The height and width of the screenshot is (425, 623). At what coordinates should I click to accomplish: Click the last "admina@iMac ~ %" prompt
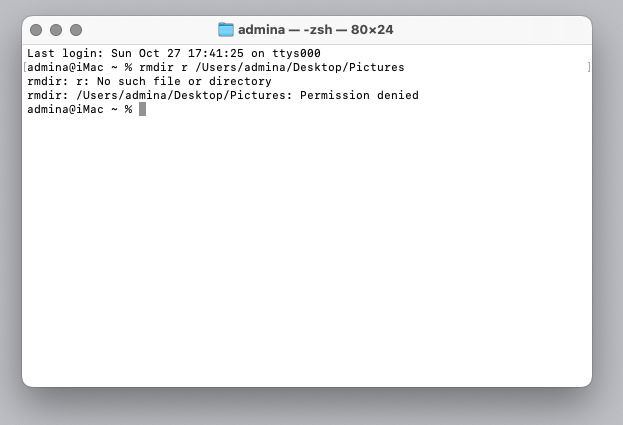pos(79,109)
